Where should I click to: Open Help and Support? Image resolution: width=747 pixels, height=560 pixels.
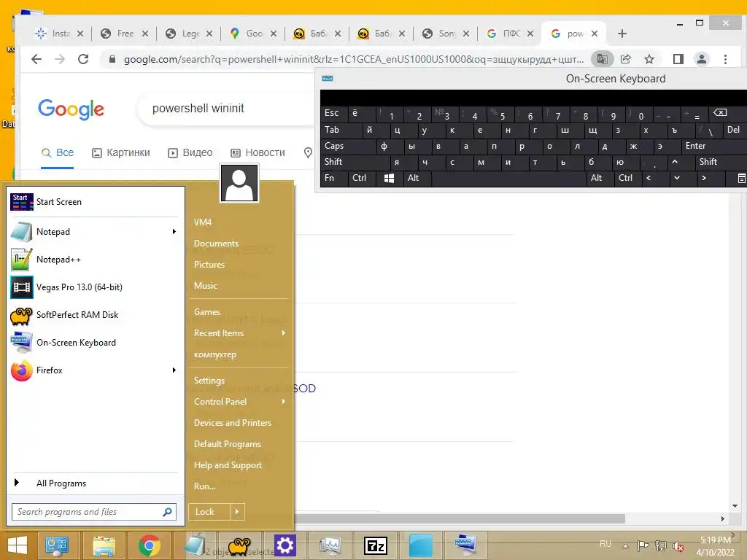click(x=228, y=465)
